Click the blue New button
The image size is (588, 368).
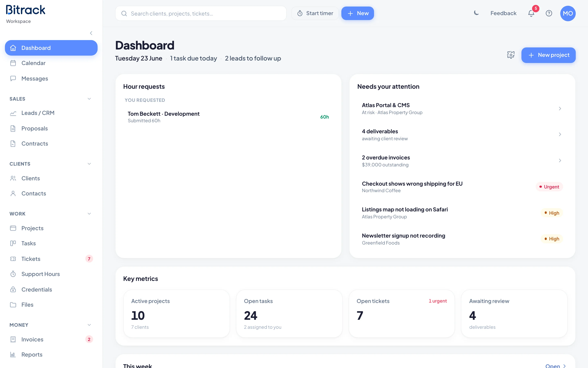pos(357,13)
